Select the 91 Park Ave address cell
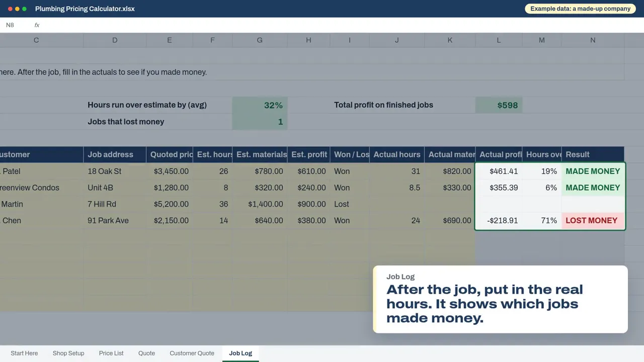The image size is (644, 362). point(115,220)
